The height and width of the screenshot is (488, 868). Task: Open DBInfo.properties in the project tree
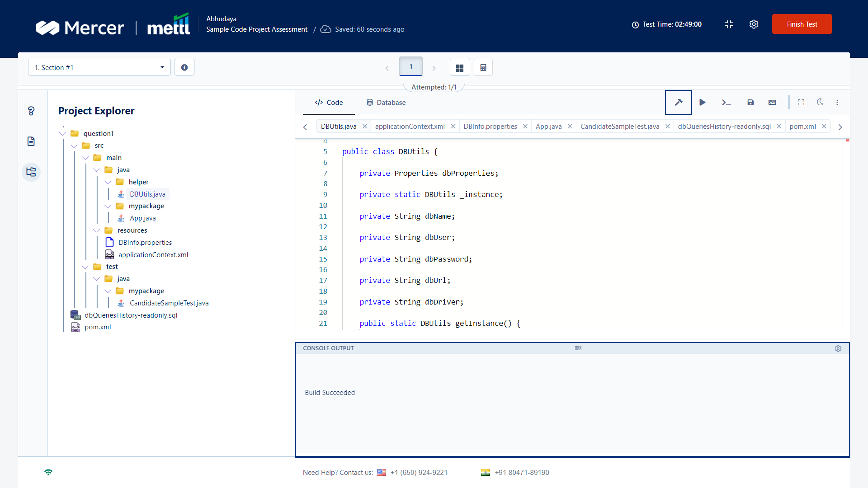145,243
